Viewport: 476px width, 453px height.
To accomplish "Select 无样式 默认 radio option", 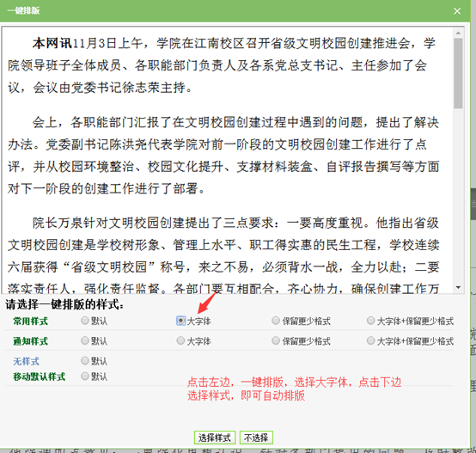I will [x=85, y=361].
